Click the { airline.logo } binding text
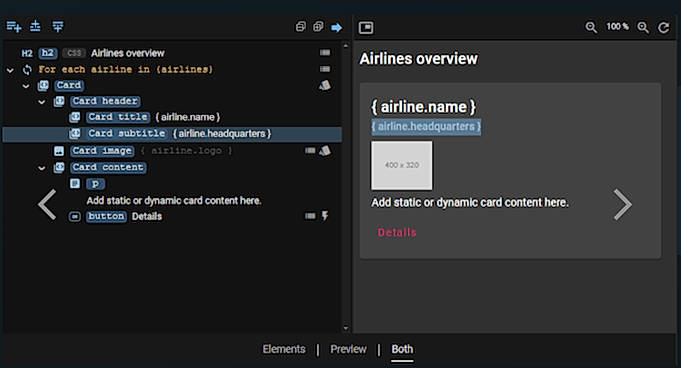The width and height of the screenshot is (681, 368). tap(186, 151)
